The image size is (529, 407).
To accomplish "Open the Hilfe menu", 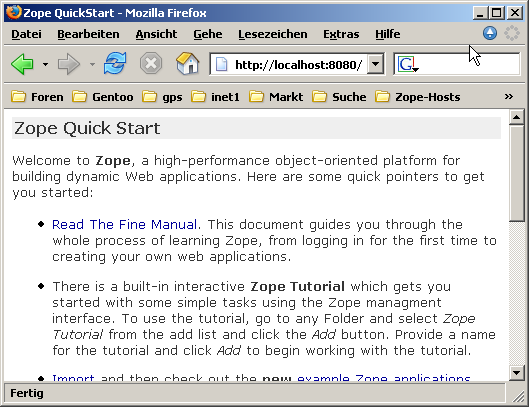I will [388, 34].
